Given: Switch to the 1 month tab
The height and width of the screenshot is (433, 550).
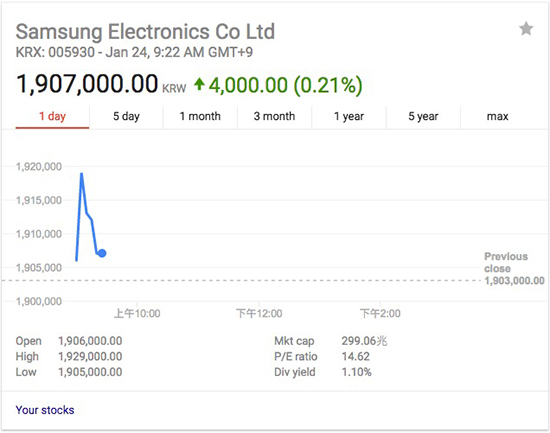Looking at the screenshot, I should coord(200,116).
